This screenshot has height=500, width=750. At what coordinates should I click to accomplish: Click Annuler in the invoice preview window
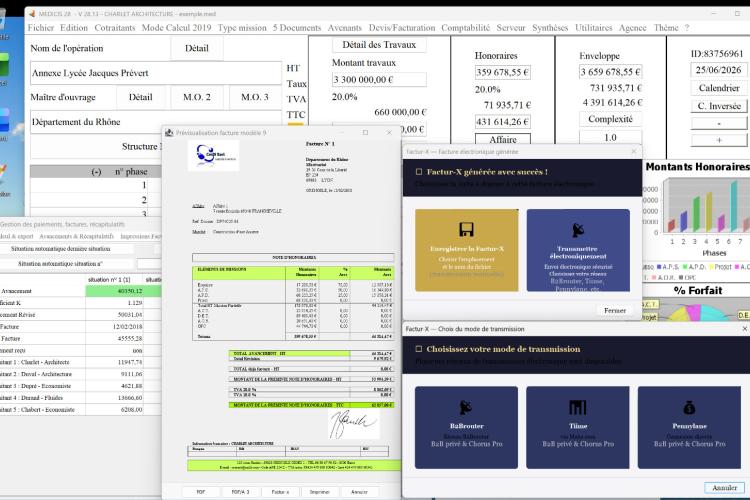coord(359,492)
